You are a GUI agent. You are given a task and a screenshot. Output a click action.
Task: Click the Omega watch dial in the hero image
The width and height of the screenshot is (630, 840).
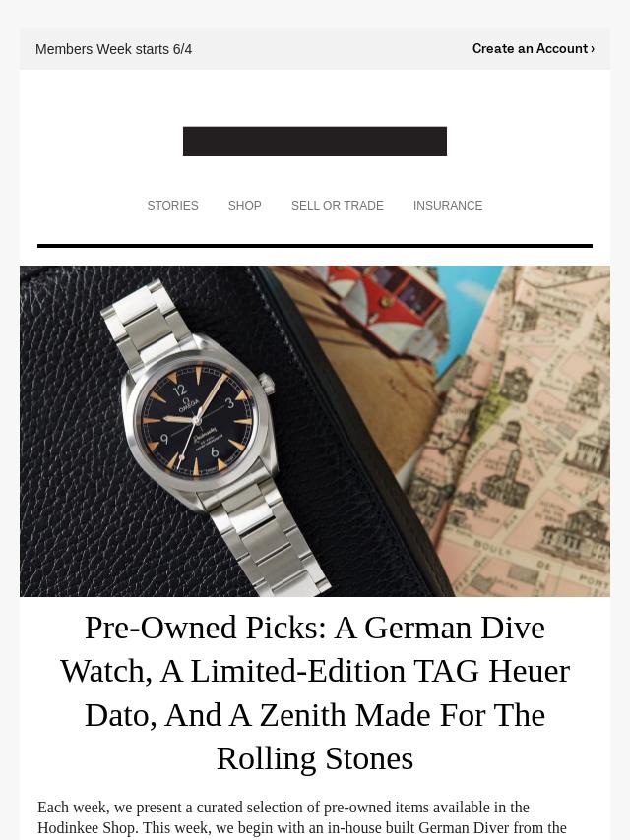[197, 419]
